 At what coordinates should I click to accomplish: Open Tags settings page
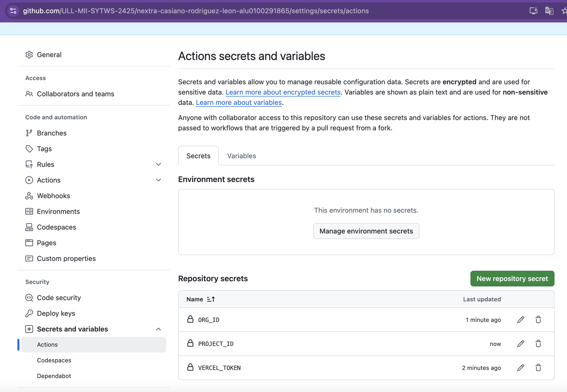click(x=94, y=149)
